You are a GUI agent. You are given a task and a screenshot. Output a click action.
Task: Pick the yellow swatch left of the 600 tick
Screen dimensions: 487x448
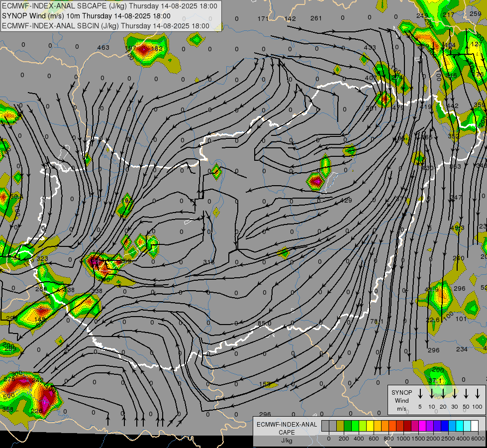coord(370,426)
